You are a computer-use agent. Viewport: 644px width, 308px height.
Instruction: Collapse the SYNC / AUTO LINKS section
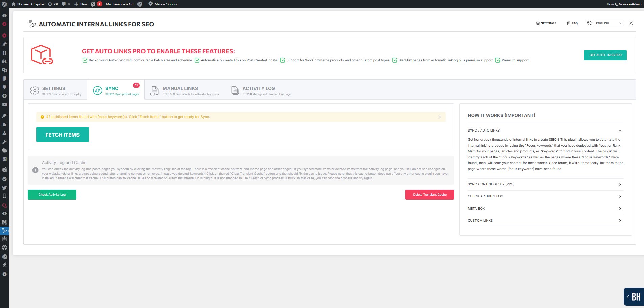pos(620,131)
